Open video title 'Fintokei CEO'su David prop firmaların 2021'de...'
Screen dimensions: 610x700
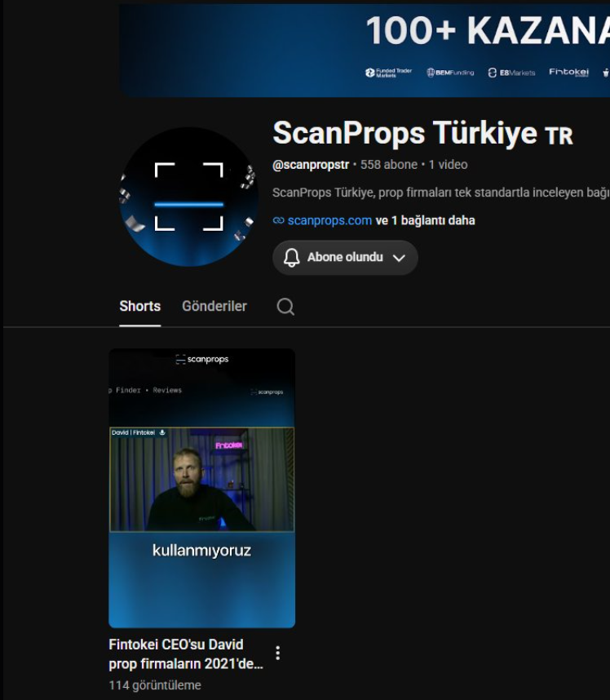point(186,654)
